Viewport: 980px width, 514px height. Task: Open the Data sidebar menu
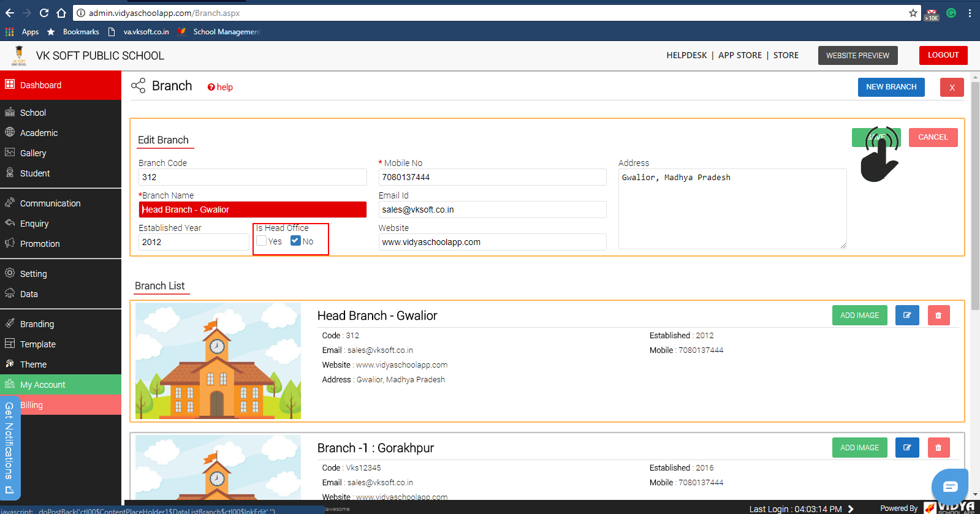point(61,294)
